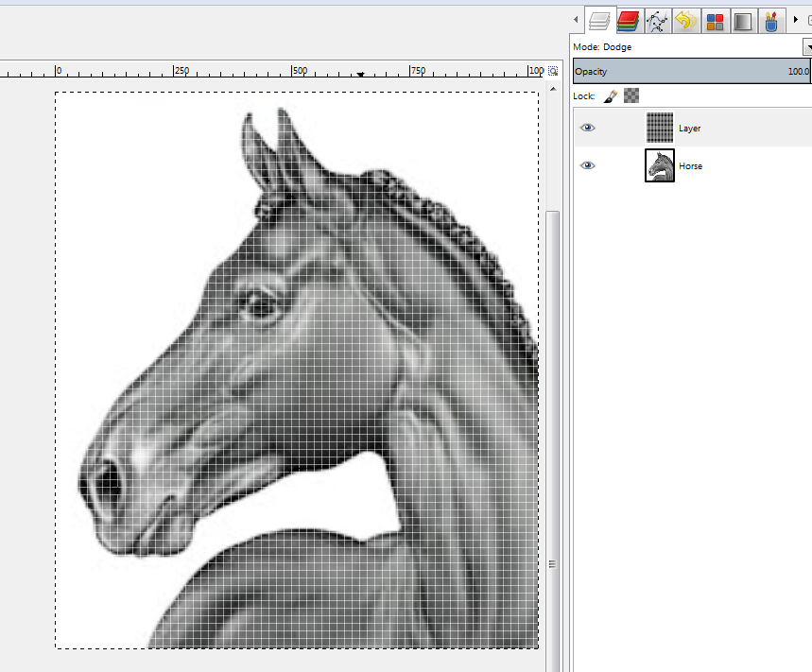Image resolution: width=812 pixels, height=672 pixels.
Task: Select the Horse layer by clicking its name
Action: click(691, 165)
